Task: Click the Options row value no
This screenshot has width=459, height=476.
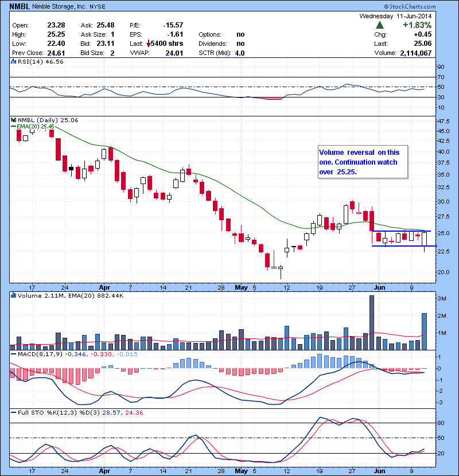Action: pos(240,34)
